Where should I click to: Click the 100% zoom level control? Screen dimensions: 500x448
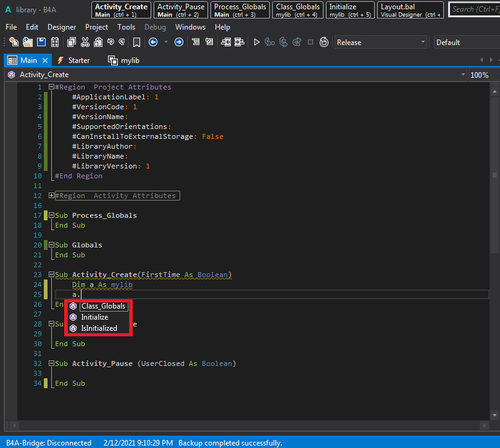point(480,75)
